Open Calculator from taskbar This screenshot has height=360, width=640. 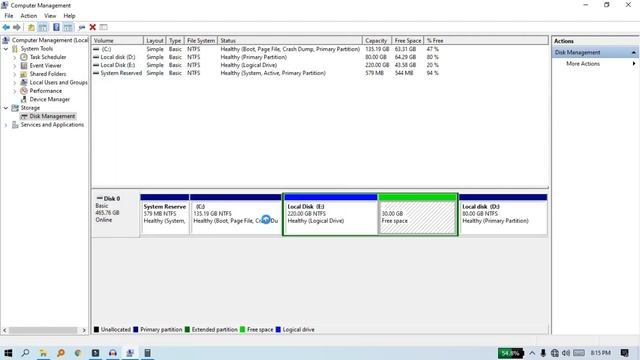click(x=147, y=353)
